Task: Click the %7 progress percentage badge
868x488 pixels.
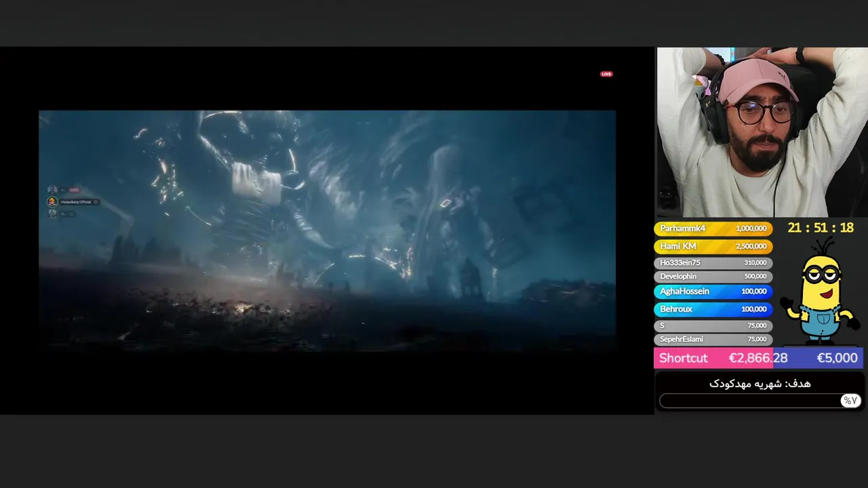Action: click(x=850, y=401)
